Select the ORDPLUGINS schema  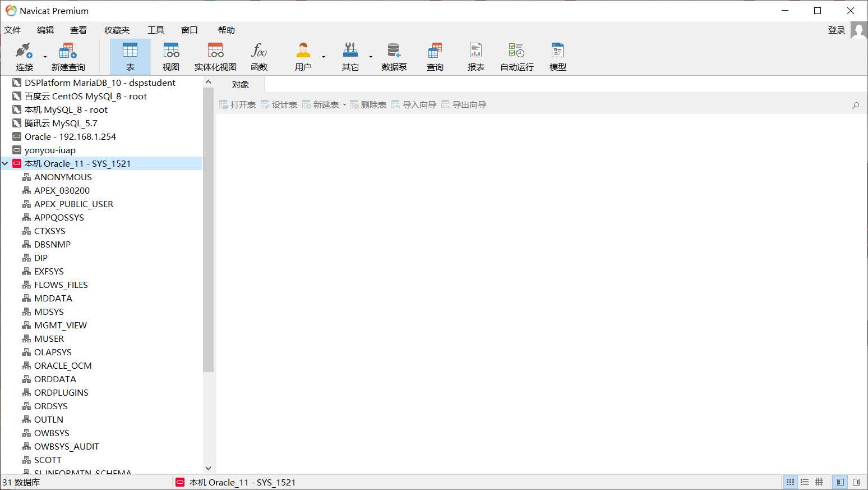(61, 392)
